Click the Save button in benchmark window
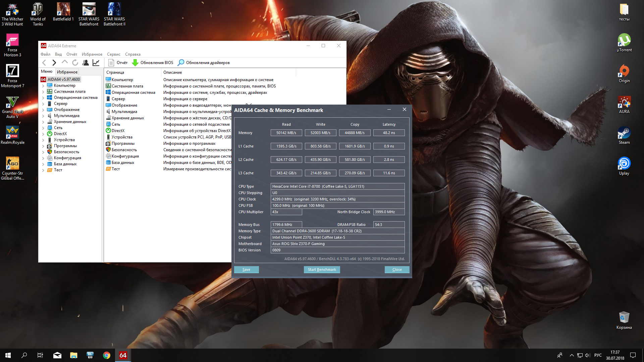644x362 pixels. (246, 269)
